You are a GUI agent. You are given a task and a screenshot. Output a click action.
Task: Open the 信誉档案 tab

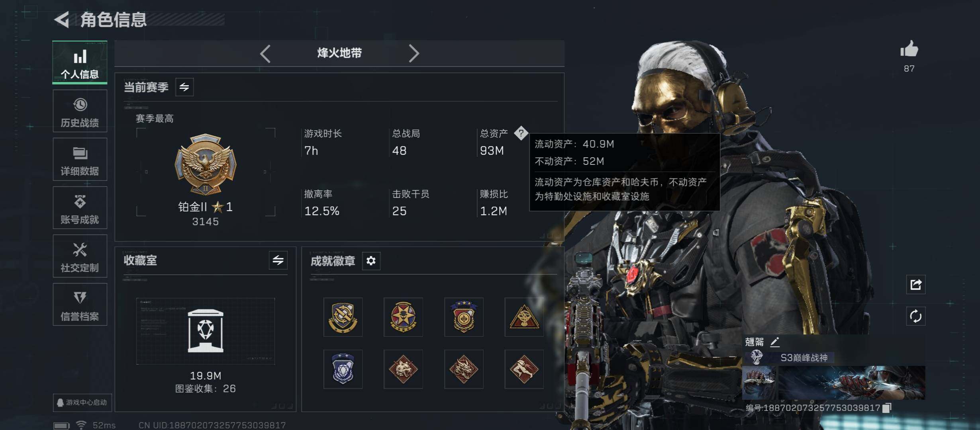[80, 305]
